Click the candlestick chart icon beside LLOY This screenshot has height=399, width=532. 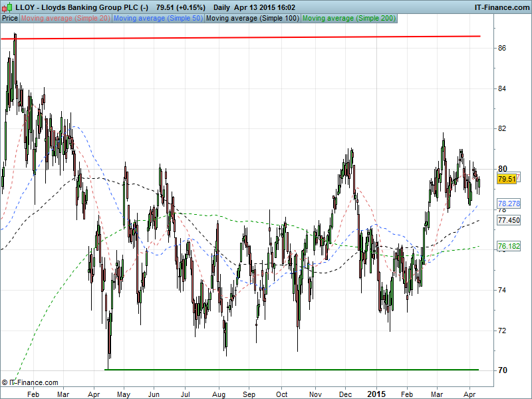(x=8, y=7)
